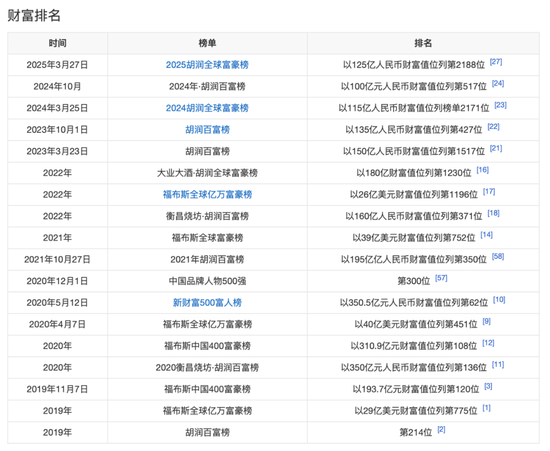This screenshot has height=451, width=550.
Task: Click the 时间 column header
Action: coord(58,43)
